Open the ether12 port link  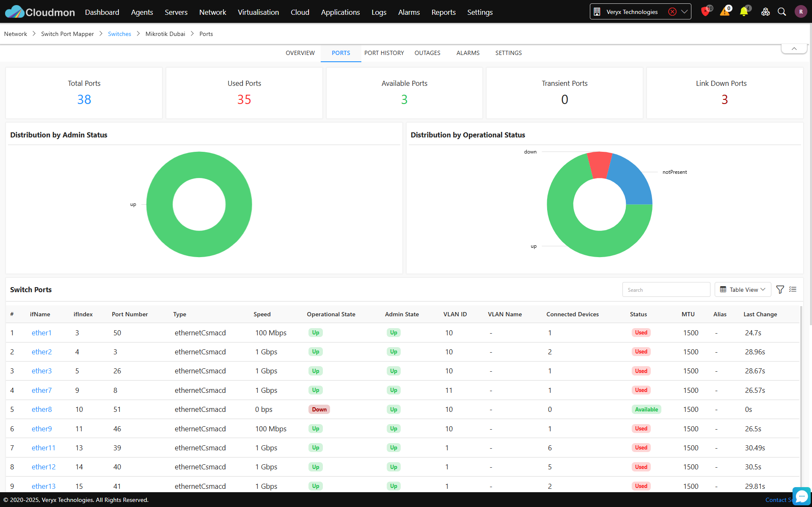click(x=44, y=467)
